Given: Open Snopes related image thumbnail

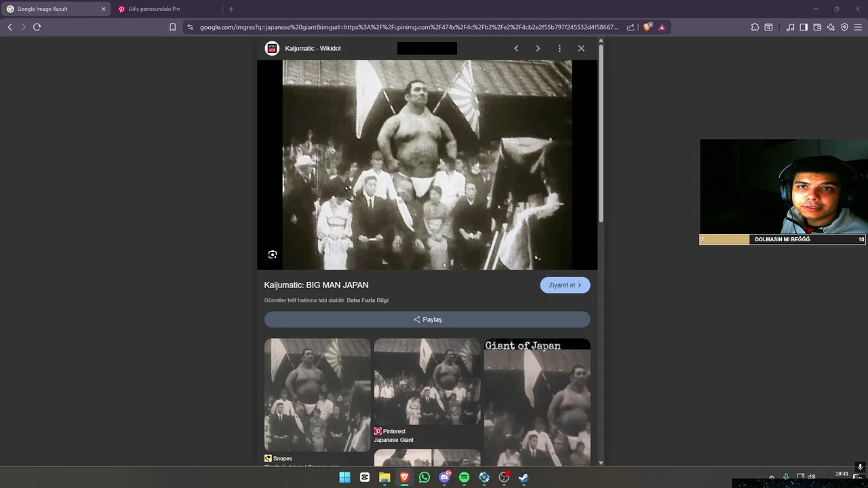Looking at the screenshot, I should tap(317, 395).
